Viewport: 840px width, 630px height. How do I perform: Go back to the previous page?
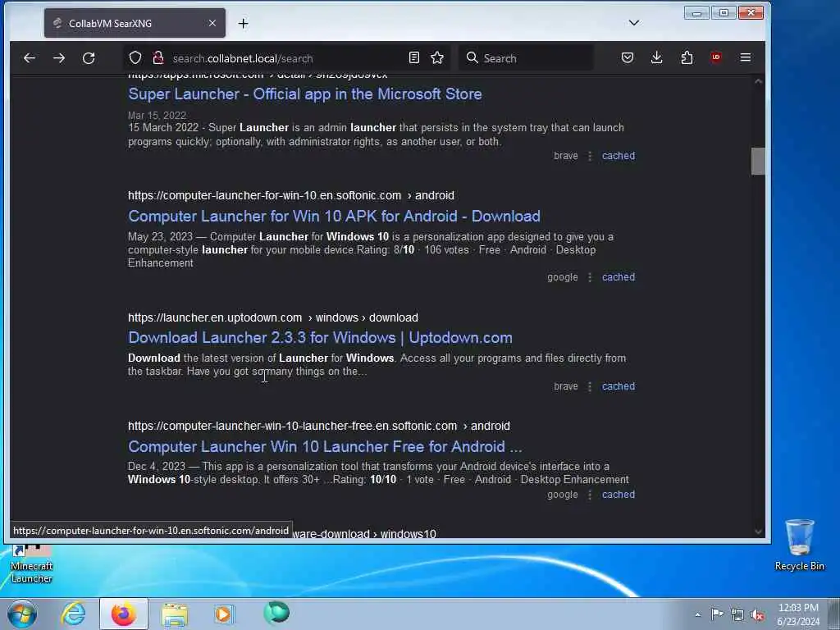coord(30,58)
